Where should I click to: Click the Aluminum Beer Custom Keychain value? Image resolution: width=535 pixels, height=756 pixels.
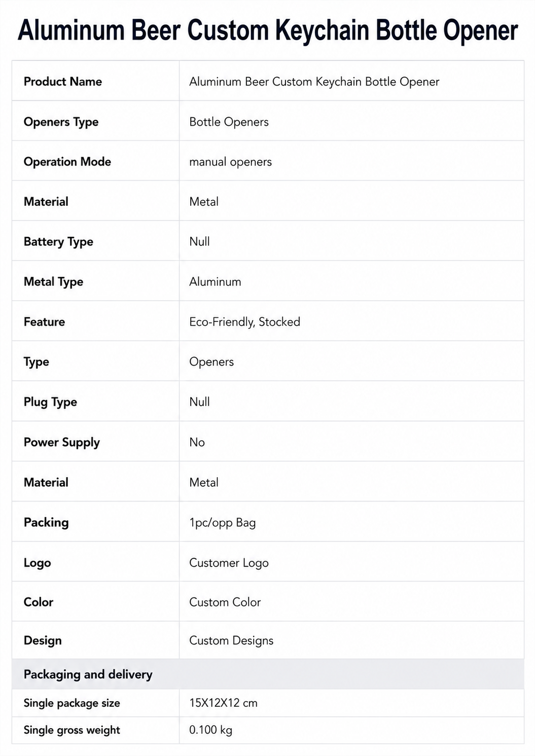(314, 82)
